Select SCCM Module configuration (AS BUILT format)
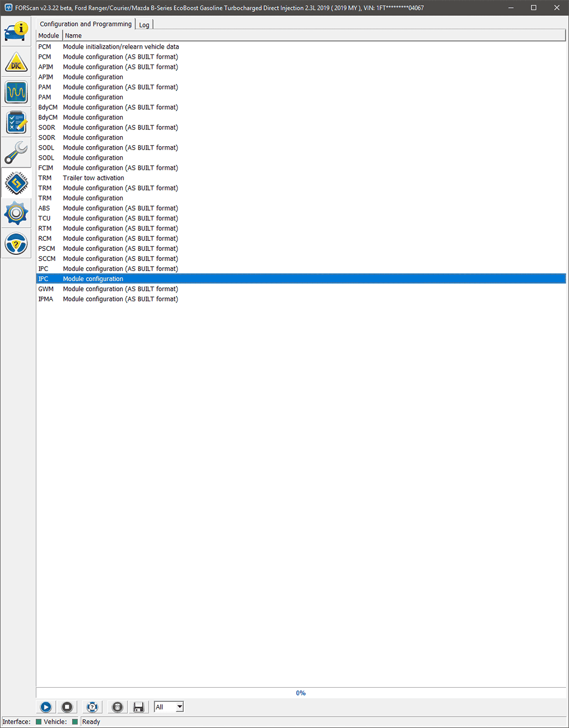Image resolution: width=569 pixels, height=728 pixels. (x=301, y=259)
